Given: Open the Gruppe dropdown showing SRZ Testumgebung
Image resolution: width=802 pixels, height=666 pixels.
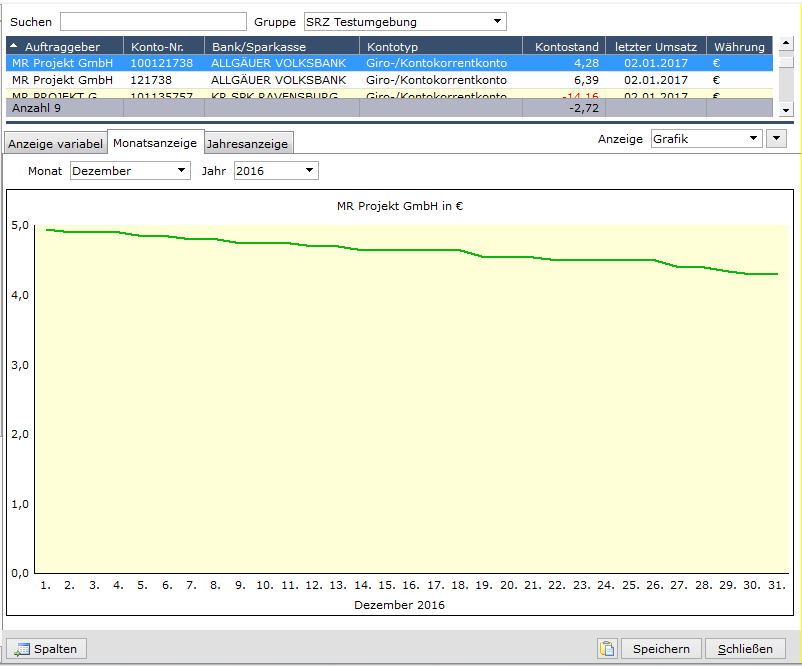Looking at the screenshot, I should pyautogui.click(x=405, y=22).
